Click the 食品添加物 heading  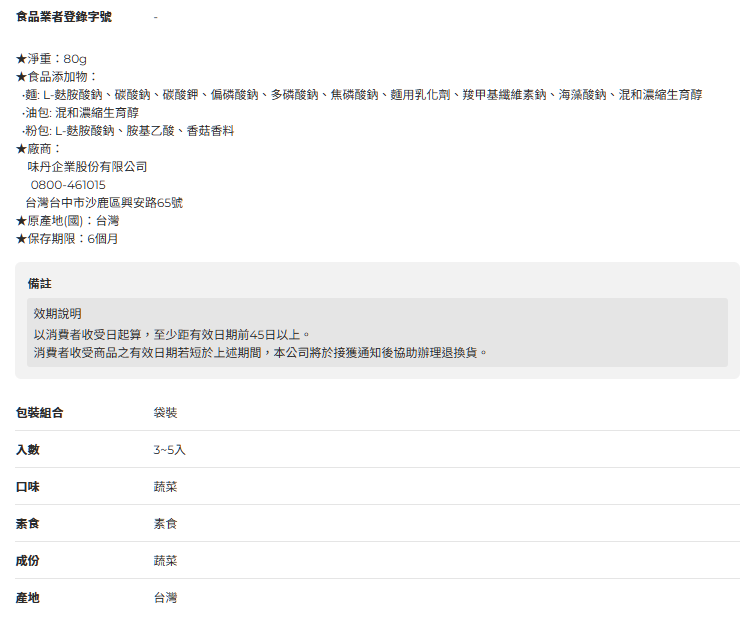coord(56,77)
